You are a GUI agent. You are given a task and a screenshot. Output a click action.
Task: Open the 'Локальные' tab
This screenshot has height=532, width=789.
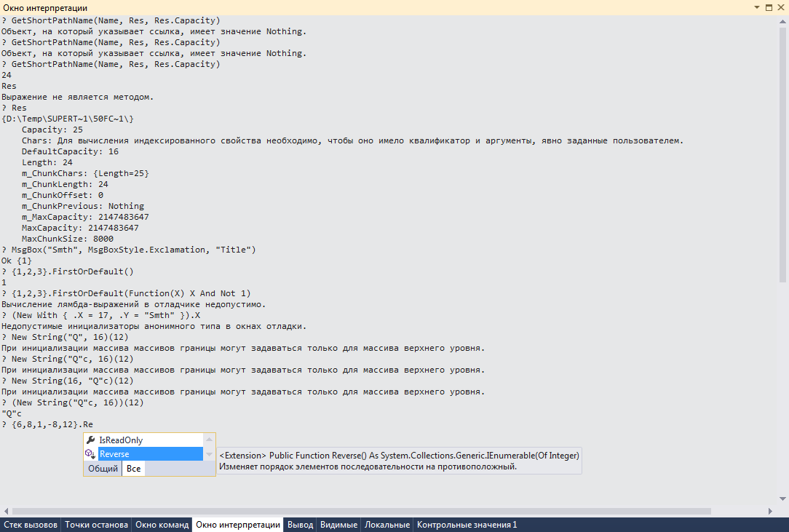pyautogui.click(x=387, y=525)
